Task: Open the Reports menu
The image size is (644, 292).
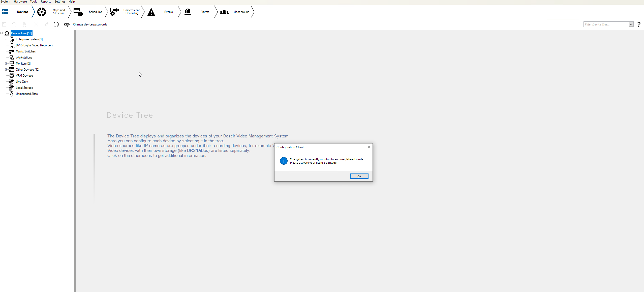Action: tap(46, 2)
